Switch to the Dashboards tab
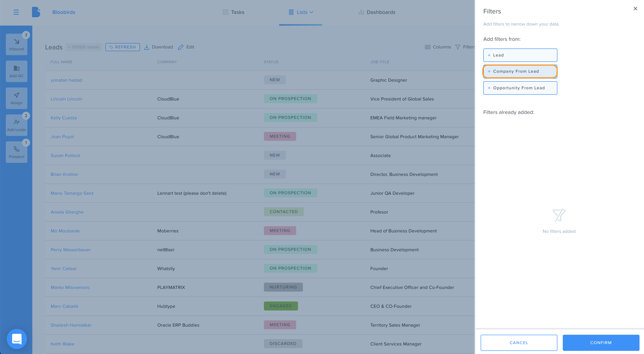This screenshot has width=644, height=354. point(377,12)
